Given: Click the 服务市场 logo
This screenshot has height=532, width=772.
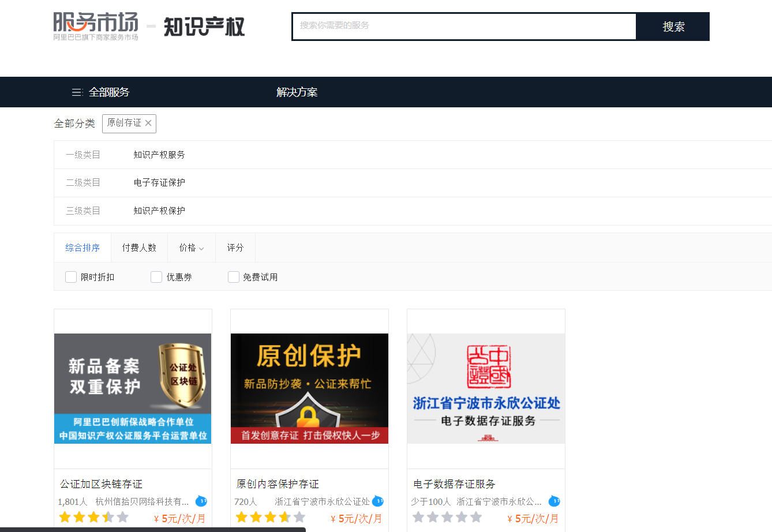Looking at the screenshot, I should (x=96, y=26).
